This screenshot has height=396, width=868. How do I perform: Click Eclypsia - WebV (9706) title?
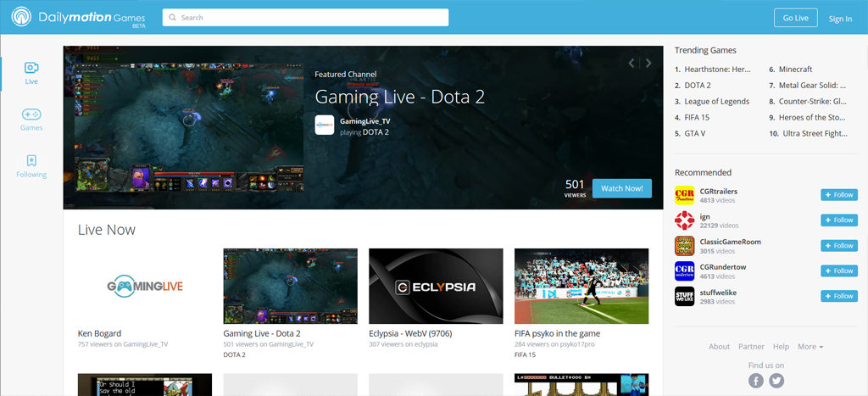(x=410, y=333)
